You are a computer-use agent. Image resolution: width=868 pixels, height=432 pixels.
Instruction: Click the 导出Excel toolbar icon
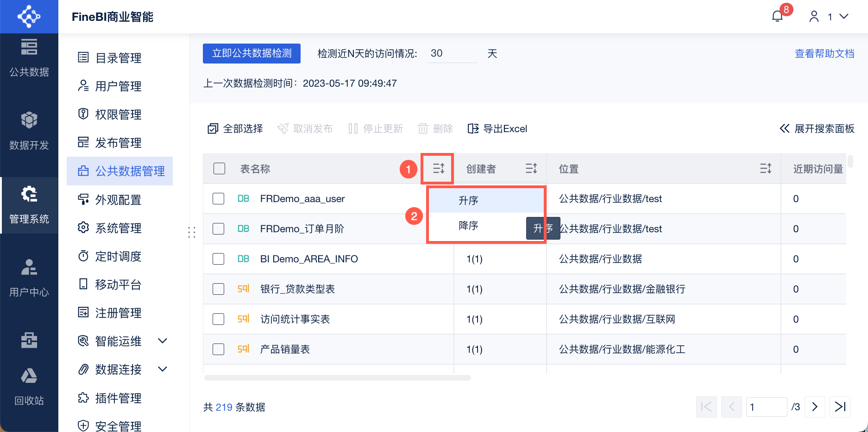[473, 129]
